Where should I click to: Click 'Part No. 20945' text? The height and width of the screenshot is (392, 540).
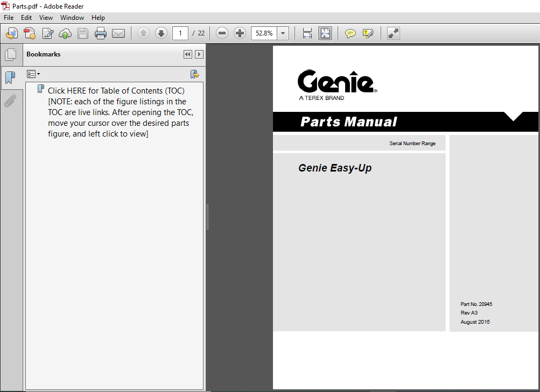[476, 304]
